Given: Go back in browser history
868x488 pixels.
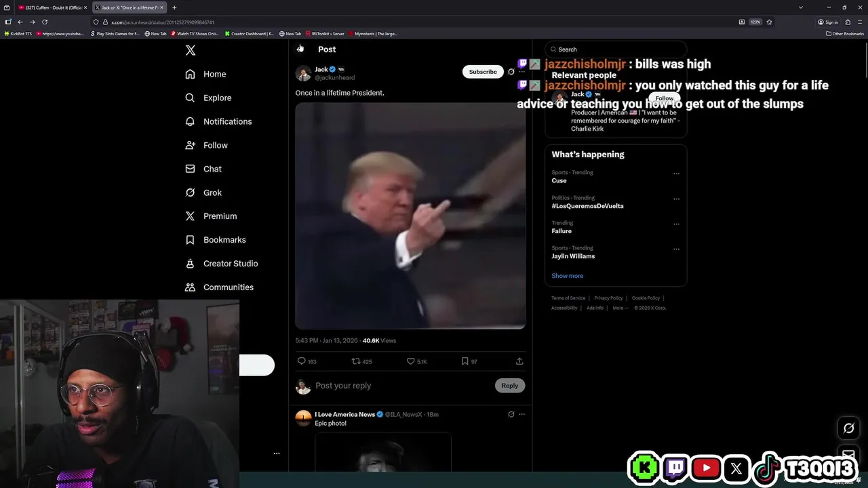Looking at the screenshot, I should (20, 22).
